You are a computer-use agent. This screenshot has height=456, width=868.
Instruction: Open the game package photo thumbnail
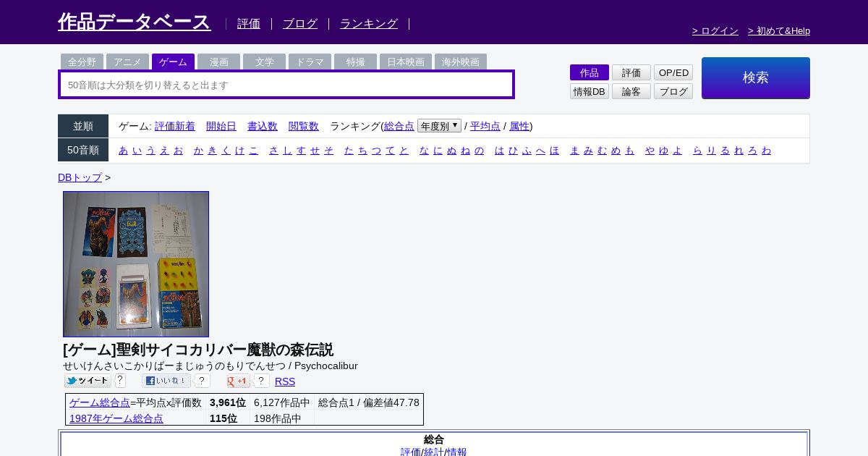click(136, 264)
